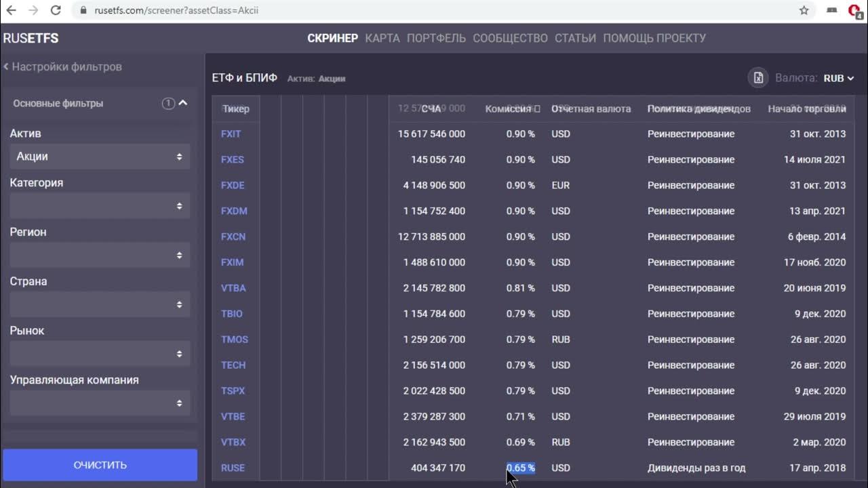Change currency via the RUB dropdown
This screenshot has width=868, height=488.
click(x=839, y=78)
